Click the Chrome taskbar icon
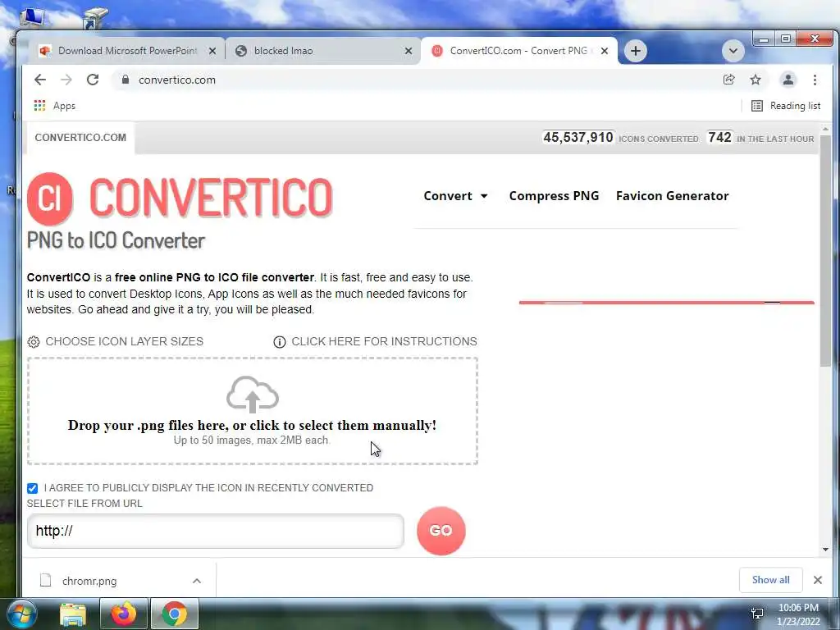Image resolution: width=840 pixels, height=630 pixels. point(174,614)
